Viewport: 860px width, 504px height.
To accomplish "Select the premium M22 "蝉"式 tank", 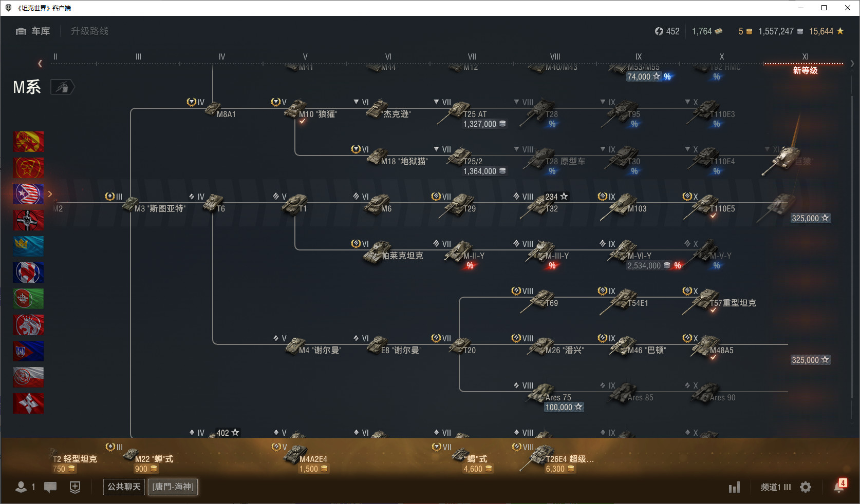I will [140, 458].
